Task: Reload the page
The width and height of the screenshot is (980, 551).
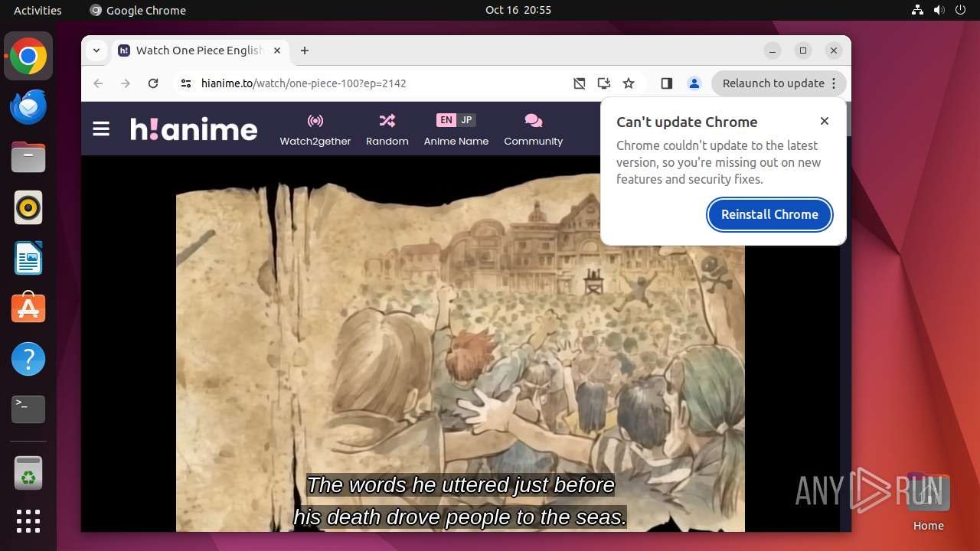Action: tap(153, 83)
